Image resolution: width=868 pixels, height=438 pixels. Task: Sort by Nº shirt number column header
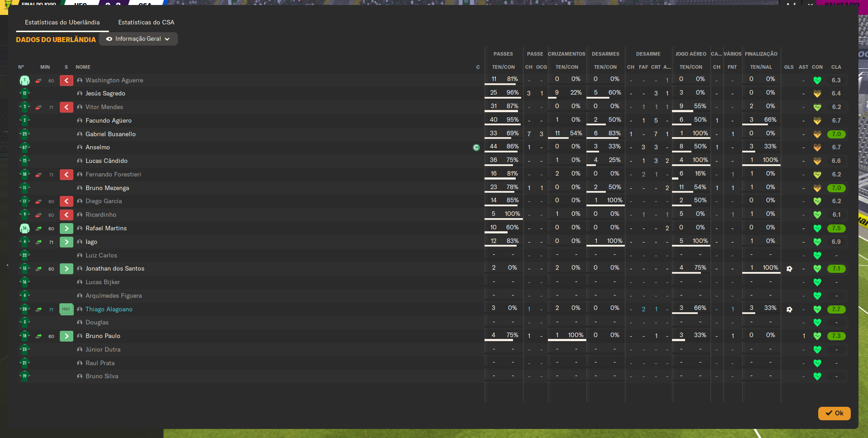coord(21,67)
